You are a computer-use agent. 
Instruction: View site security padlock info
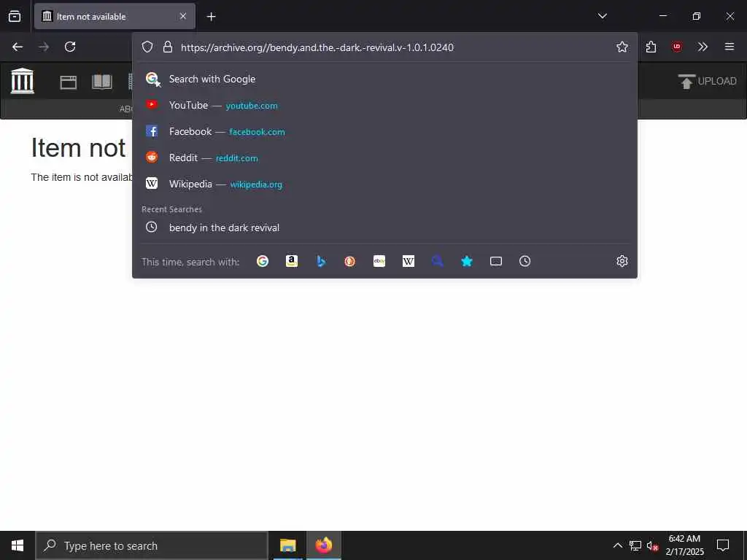click(x=167, y=47)
